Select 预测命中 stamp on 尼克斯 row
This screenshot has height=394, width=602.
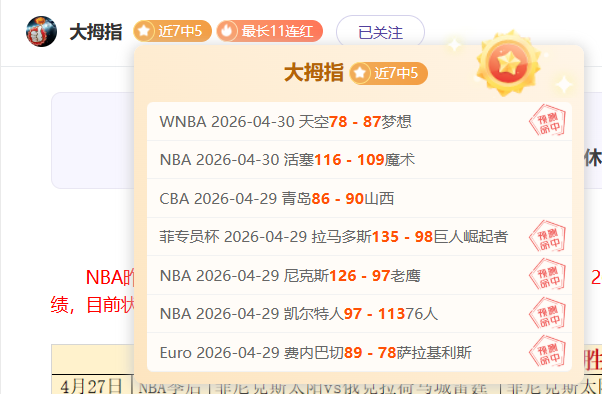(x=547, y=274)
